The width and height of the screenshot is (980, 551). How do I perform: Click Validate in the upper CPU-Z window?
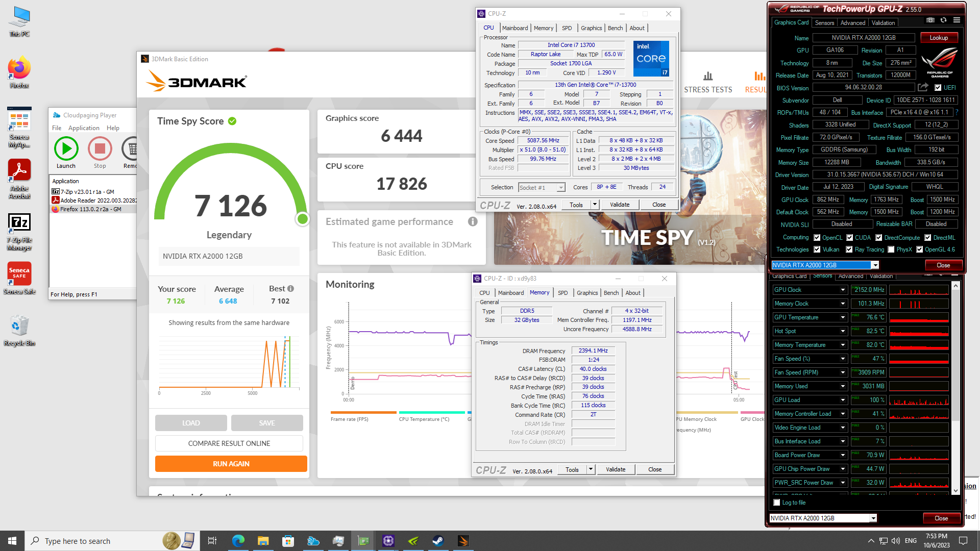[x=620, y=205]
